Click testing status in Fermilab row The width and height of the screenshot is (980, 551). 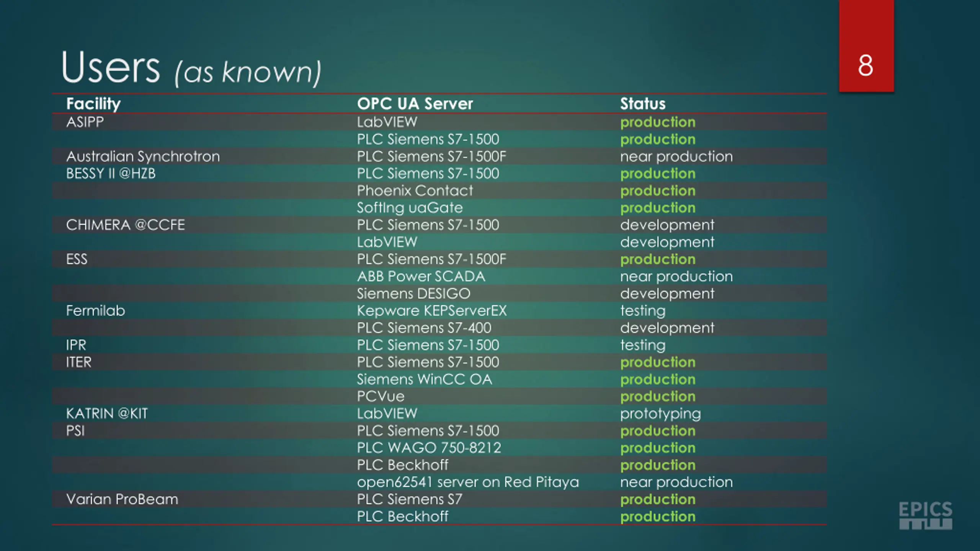[643, 311]
